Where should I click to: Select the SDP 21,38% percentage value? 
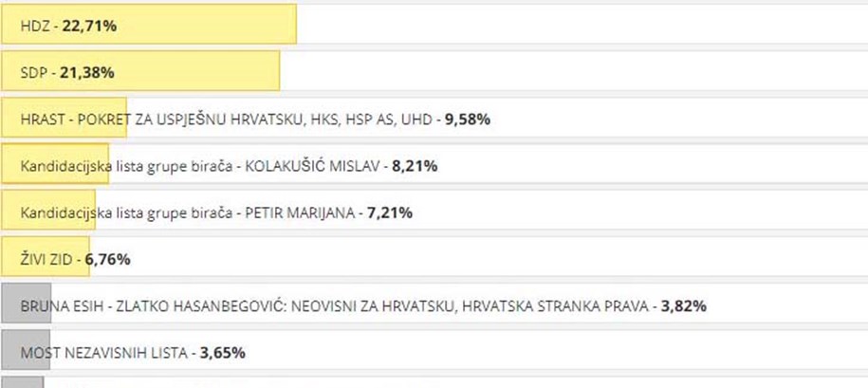[x=87, y=72]
